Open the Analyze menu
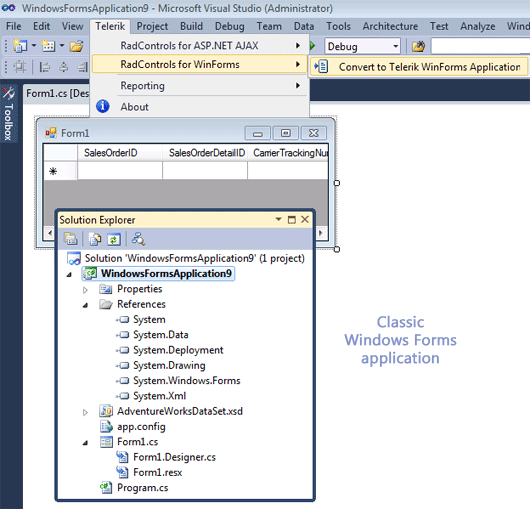Screen dimensions: 530x509 [478, 26]
